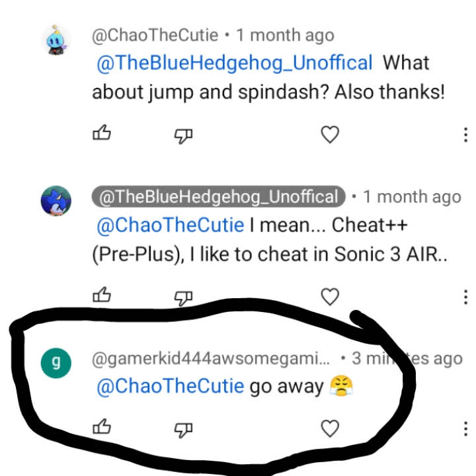Click @ChaoTheCutie mention in 'go away' reply
The height and width of the screenshot is (476, 476).
click(x=171, y=387)
